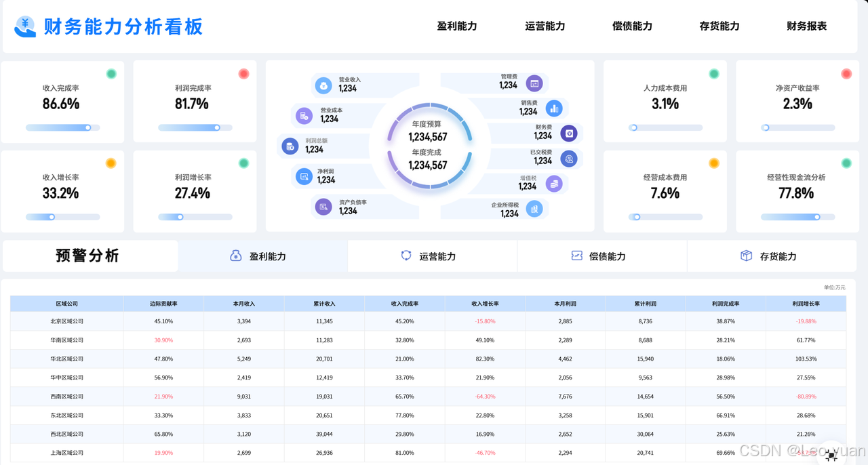Click the 财务费 icon
This screenshot has width=868, height=465.
point(569,133)
